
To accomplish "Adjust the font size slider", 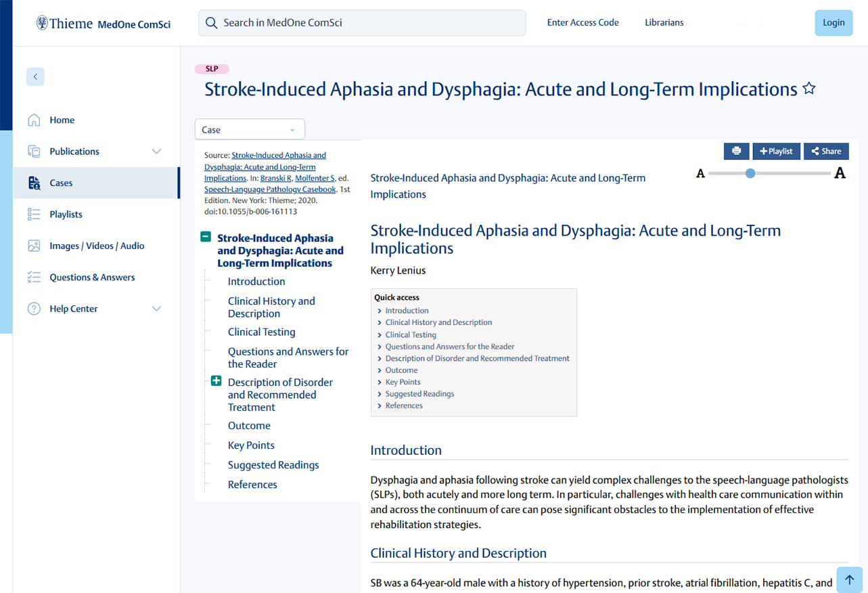I will point(750,173).
